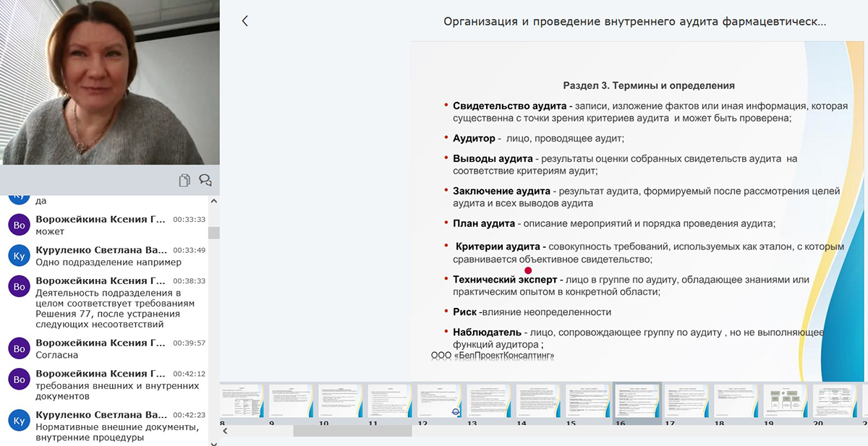
Task: Click the blue 'Ку' avatar beside 'Одно подразделение например'
Action: [x=20, y=255]
